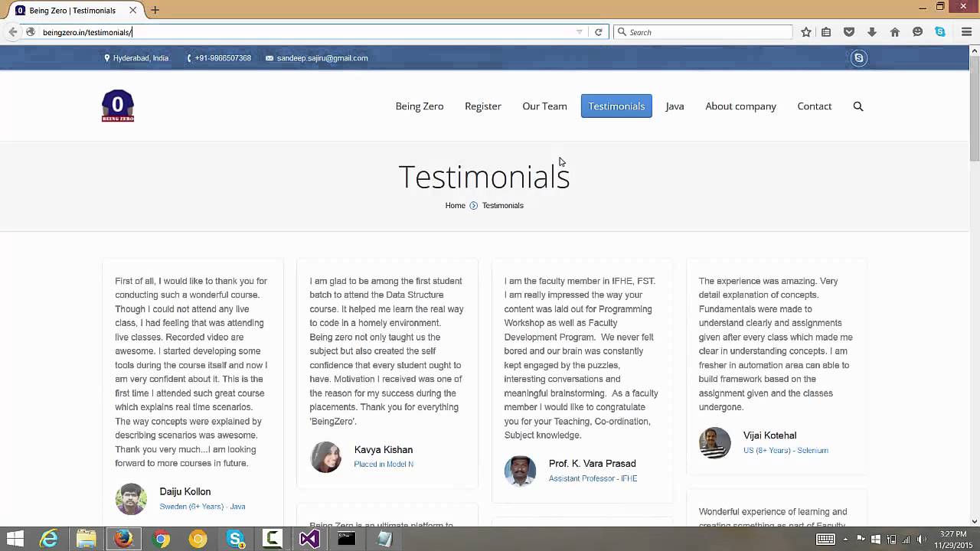Click the sandeep.sajiru@gmail.com email link
Viewport: 980px width, 551px height.
[322, 58]
